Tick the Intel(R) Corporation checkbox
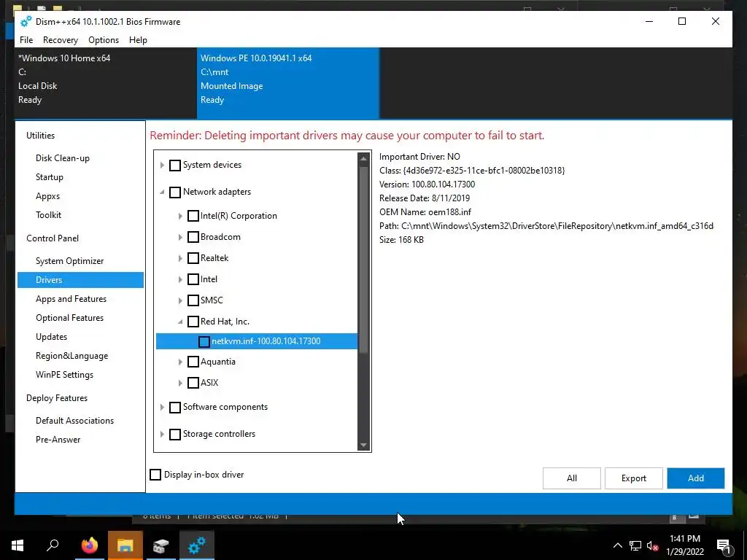747x560 pixels. point(193,216)
